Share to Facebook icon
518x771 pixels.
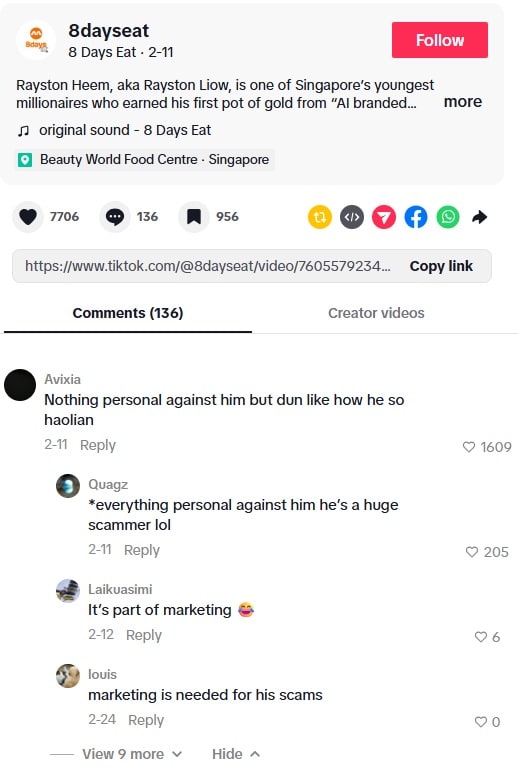coord(416,217)
